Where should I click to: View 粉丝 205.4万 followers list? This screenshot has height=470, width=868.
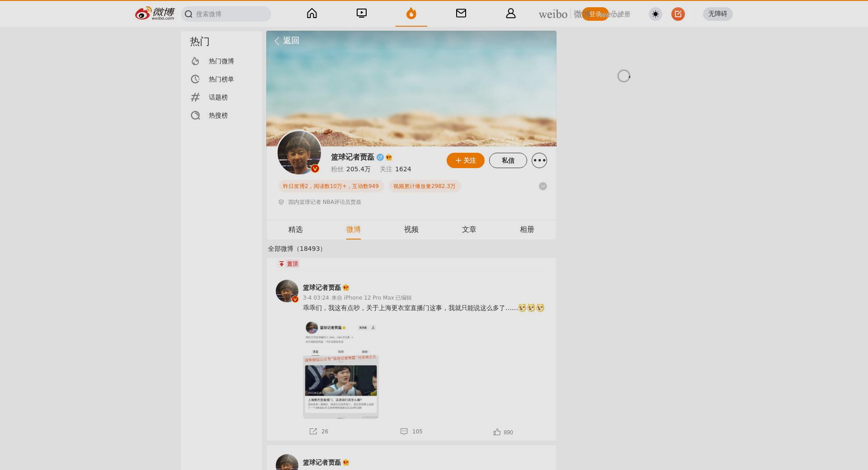pyautogui.click(x=351, y=169)
